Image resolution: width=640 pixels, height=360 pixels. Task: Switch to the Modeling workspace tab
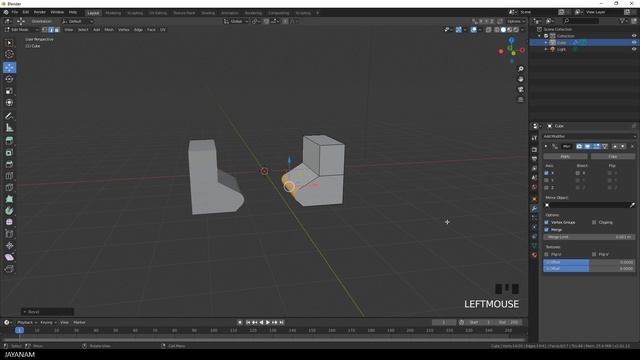[x=113, y=13]
